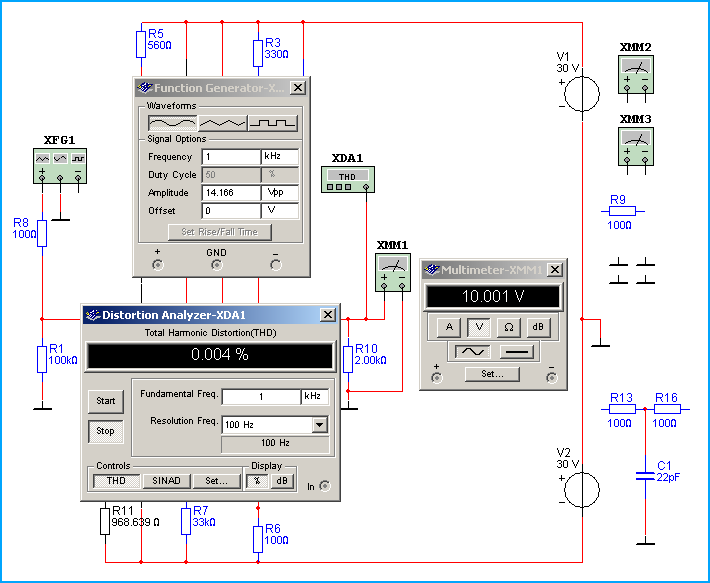Select resistor R11 968.639Ω symbol
The width and height of the screenshot is (710, 583).
[x=105, y=521]
